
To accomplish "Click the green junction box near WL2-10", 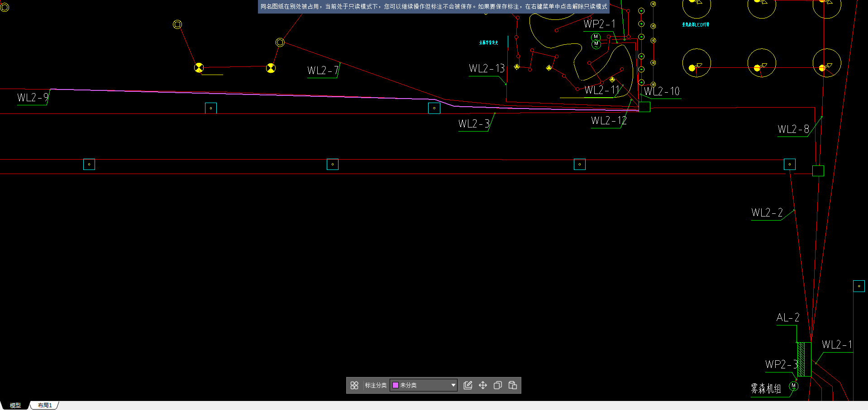I will 644,107.
